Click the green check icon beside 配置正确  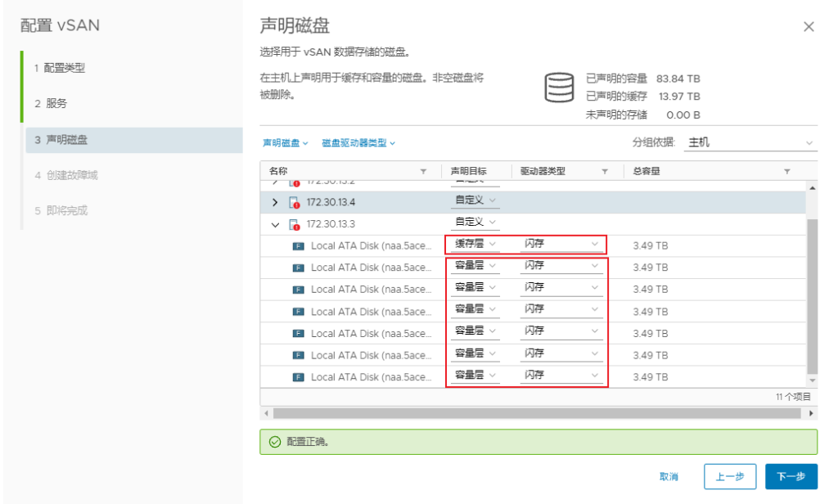pyautogui.click(x=275, y=442)
